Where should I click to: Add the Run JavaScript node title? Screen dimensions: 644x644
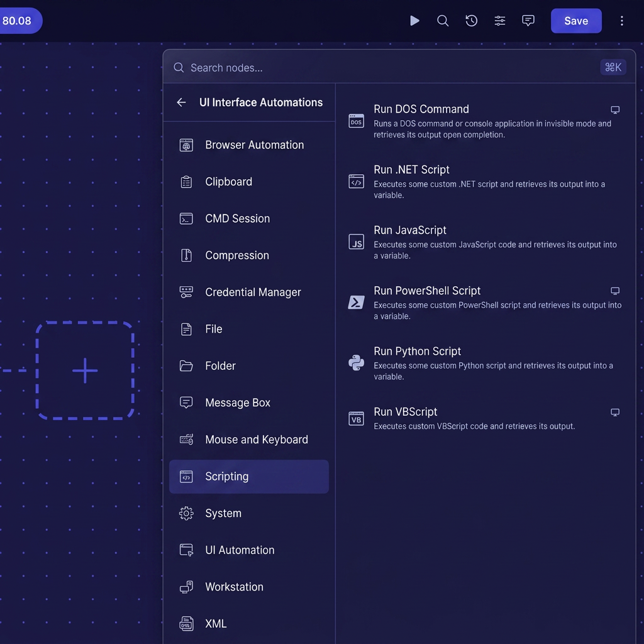409,230
